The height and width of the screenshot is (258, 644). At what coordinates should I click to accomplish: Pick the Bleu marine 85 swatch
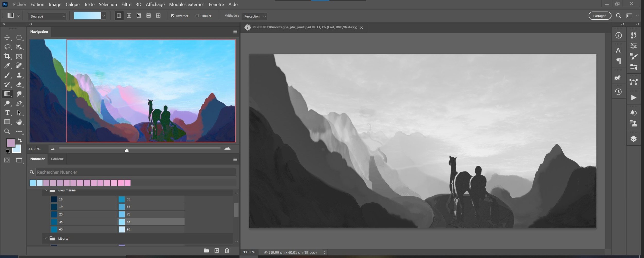(122, 222)
